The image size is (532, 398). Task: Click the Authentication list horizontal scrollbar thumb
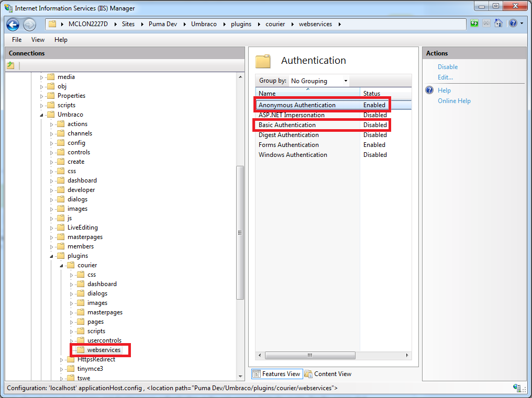point(310,355)
